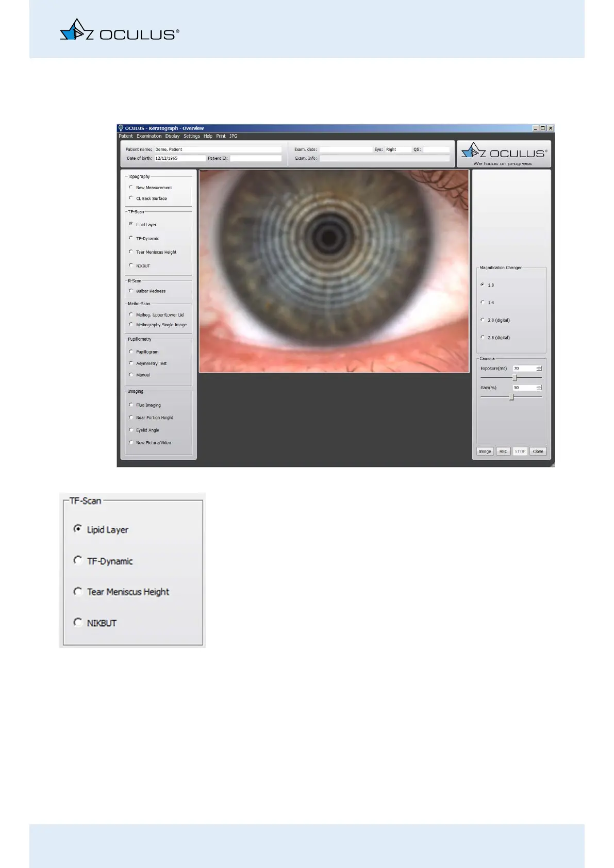Open the Settings menu
The height and width of the screenshot is (868, 614).
[192, 136]
